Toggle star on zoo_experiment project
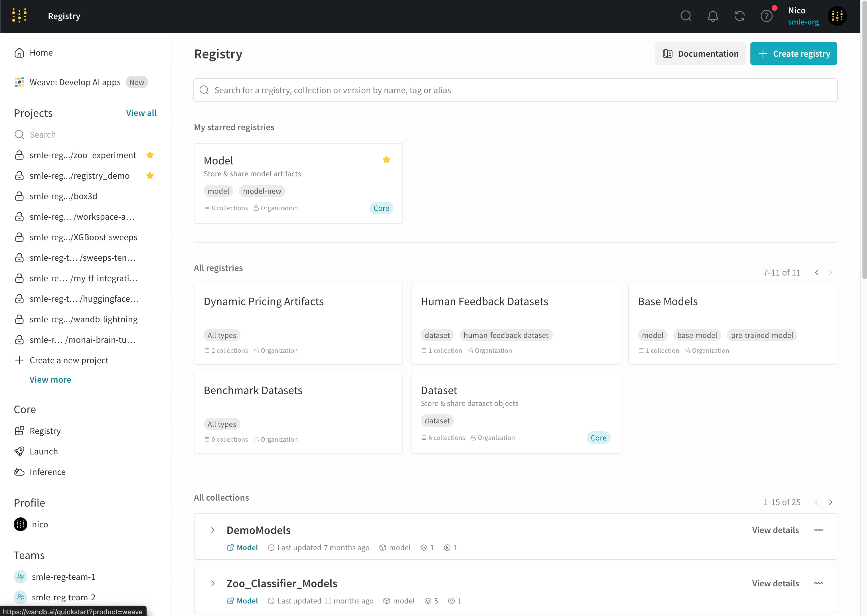The width and height of the screenshot is (867, 616). pyautogui.click(x=150, y=155)
